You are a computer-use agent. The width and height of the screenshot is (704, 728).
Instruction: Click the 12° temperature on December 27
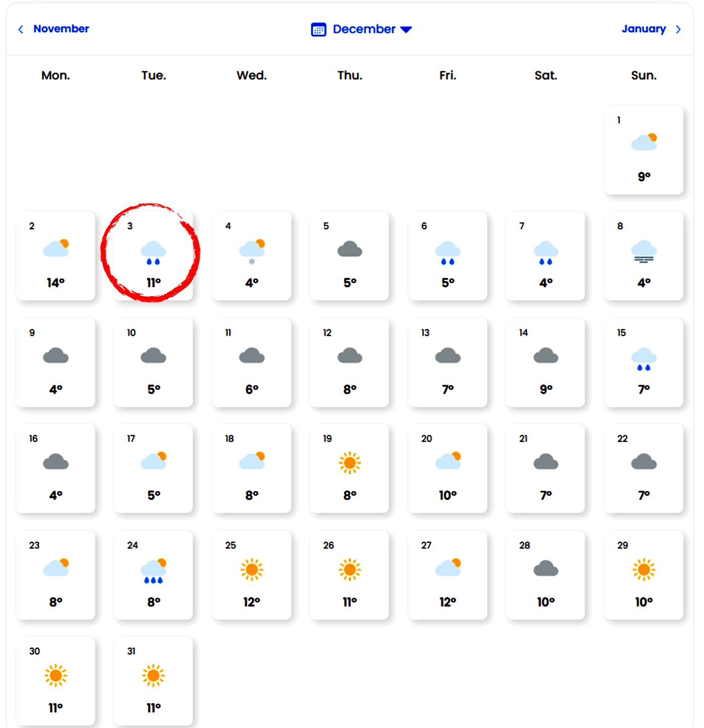click(448, 602)
